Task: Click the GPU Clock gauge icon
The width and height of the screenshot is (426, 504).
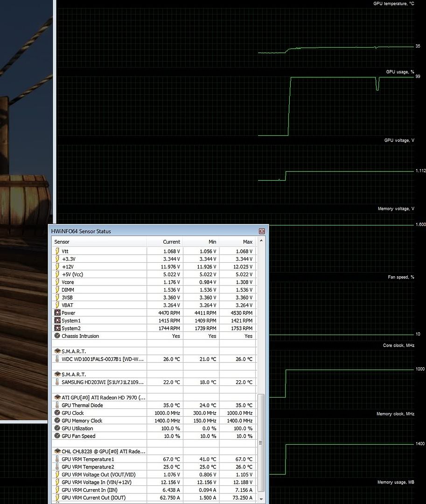Action: 57,413
